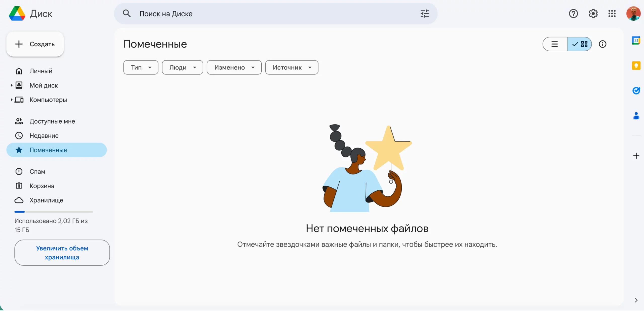Open the Корзина section
Image resolution: width=644 pixels, height=311 pixels.
point(42,186)
